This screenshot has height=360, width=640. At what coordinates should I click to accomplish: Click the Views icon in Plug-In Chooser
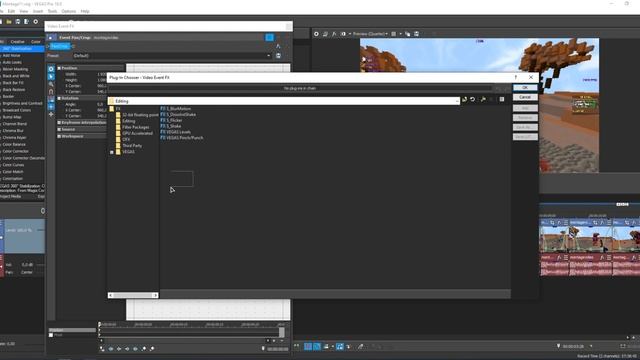tap(502, 99)
